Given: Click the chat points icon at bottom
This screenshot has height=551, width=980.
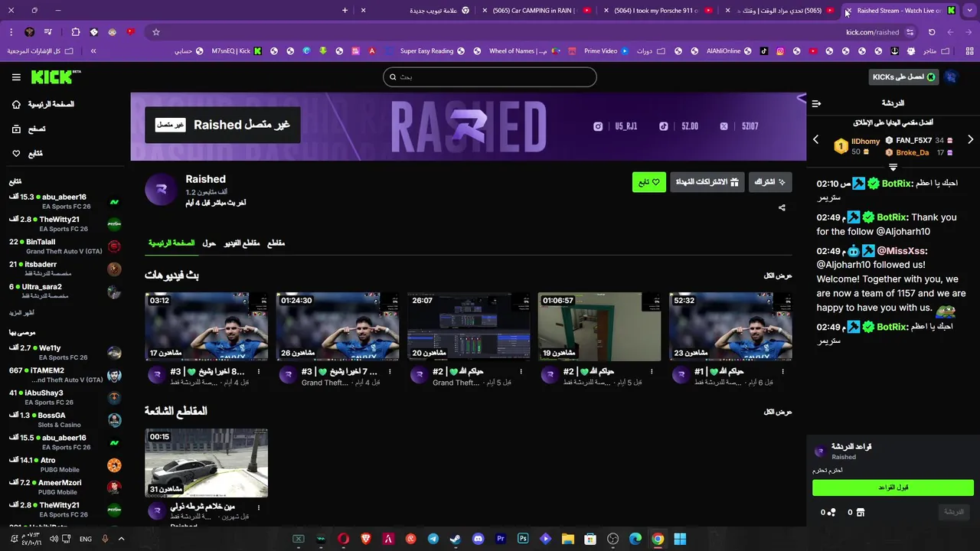Looking at the screenshot, I should click(831, 513).
